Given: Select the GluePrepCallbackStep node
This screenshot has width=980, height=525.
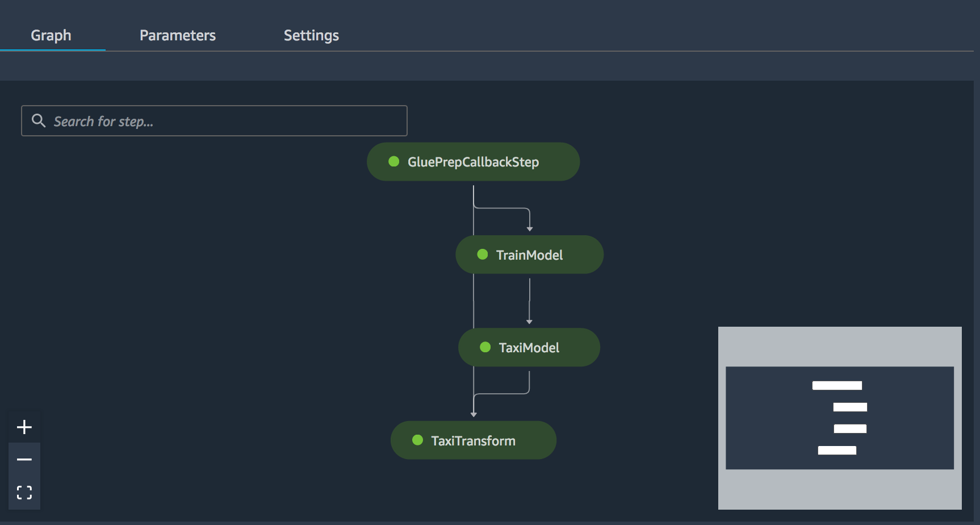Looking at the screenshot, I should pos(473,162).
